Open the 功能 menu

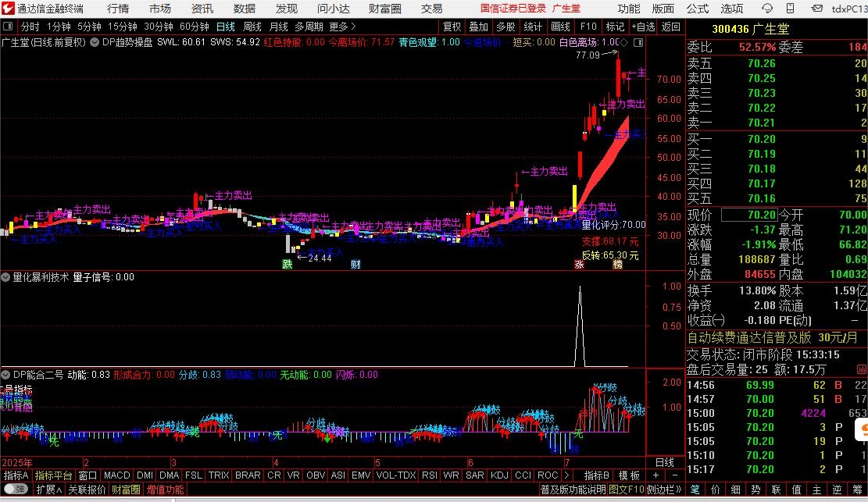629,9
